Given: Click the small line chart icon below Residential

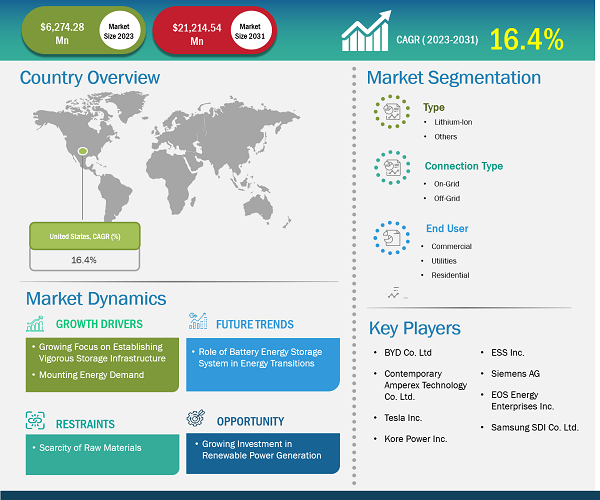Looking at the screenshot, I should [x=393, y=293].
